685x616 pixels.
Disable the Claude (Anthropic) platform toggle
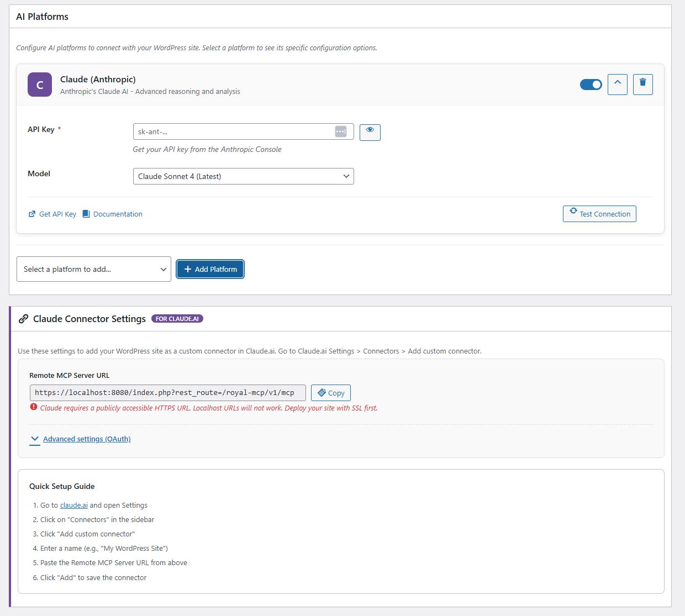[x=591, y=85]
